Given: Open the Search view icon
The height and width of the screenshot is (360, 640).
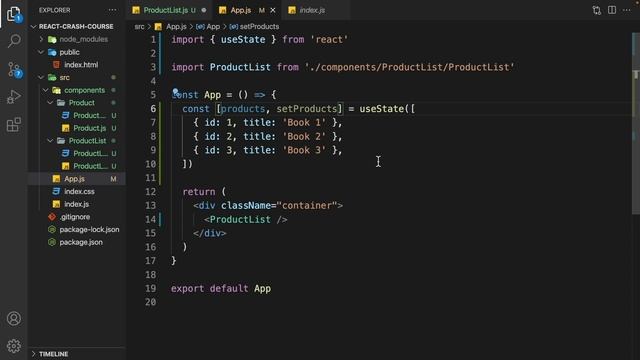Looking at the screenshot, I should [14, 41].
